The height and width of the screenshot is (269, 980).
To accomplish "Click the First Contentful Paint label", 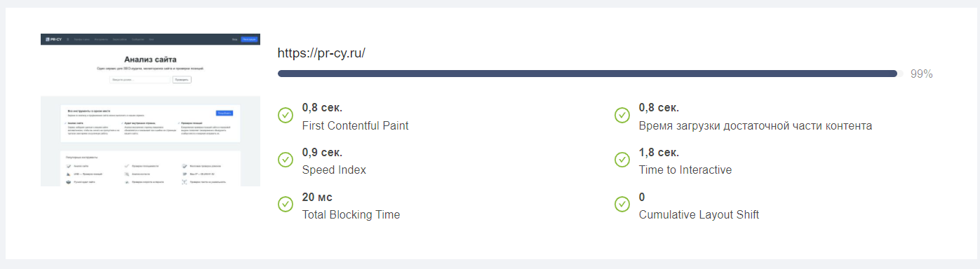I will [355, 126].
